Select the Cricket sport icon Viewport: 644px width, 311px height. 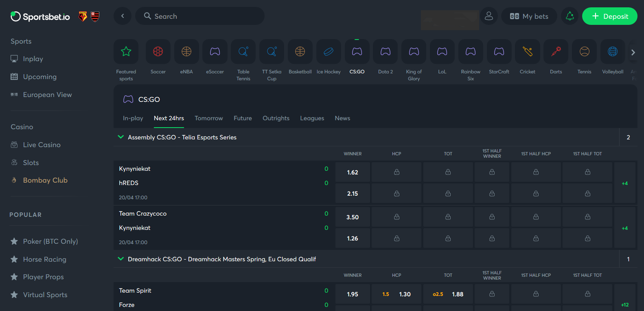[x=528, y=52]
